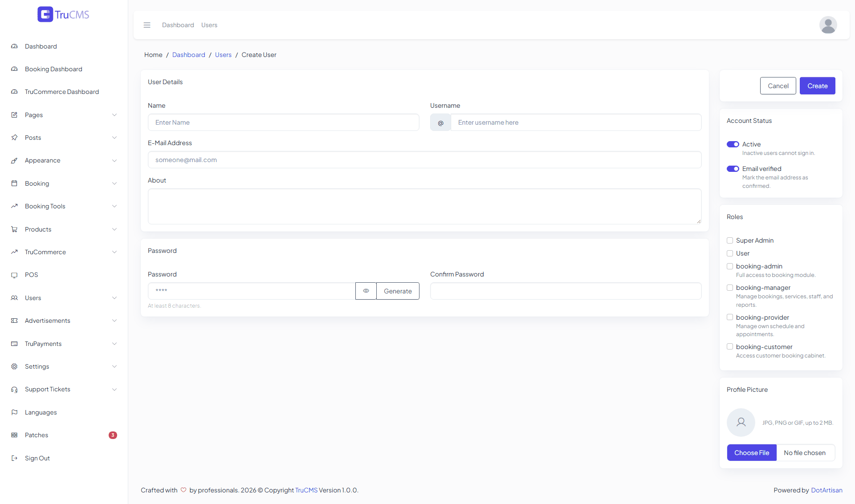
Task: Follow the Users breadcrumb link
Action: pyautogui.click(x=223, y=55)
